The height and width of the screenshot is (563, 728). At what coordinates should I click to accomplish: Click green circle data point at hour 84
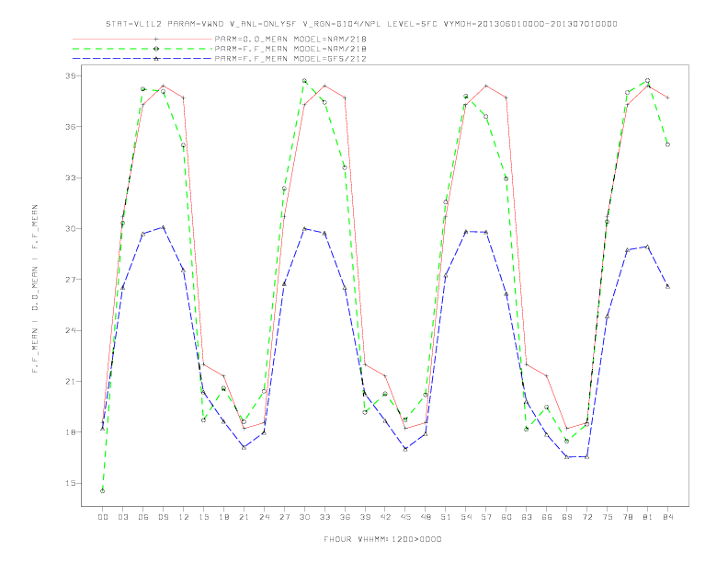[x=667, y=144]
